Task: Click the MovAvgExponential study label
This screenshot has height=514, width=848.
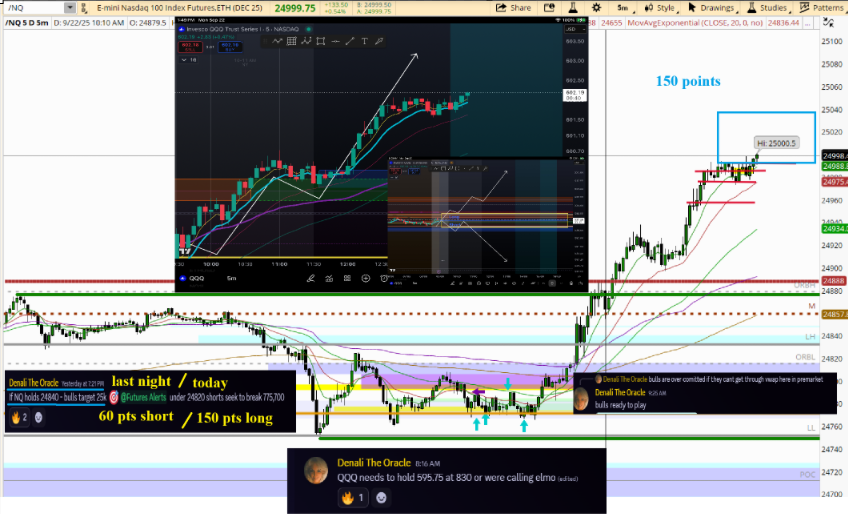Action: point(695,23)
